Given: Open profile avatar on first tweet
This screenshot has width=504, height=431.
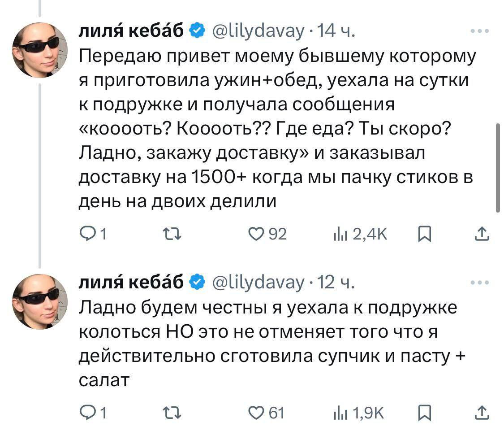Looking at the screenshot, I should click(40, 50).
